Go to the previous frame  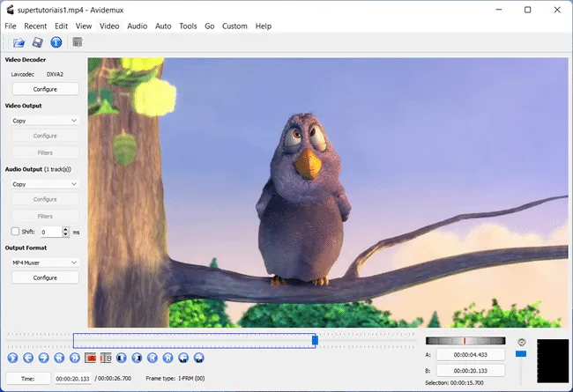click(x=28, y=358)
